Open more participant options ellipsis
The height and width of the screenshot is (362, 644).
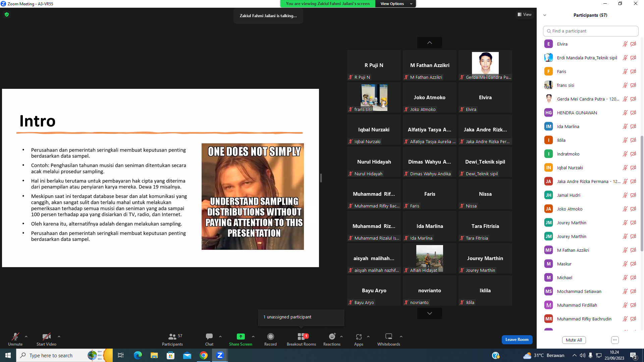[615, 340]
